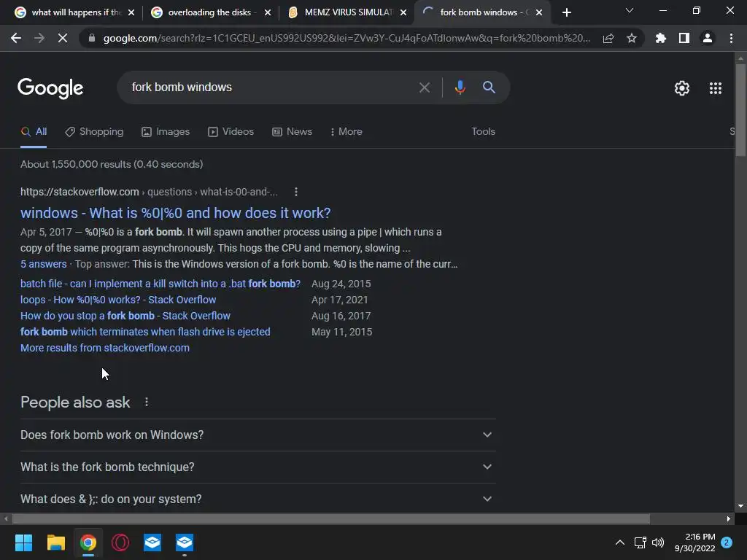Open 'How do you stop a fork bomb'
The width and height of the screenshot is (747, 560).
[125, 316]
